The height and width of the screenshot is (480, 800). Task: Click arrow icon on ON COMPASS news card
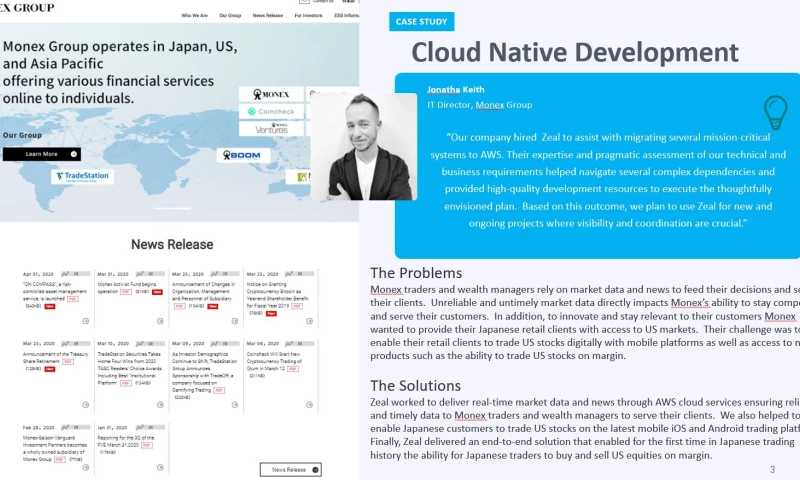pos(86,320)
